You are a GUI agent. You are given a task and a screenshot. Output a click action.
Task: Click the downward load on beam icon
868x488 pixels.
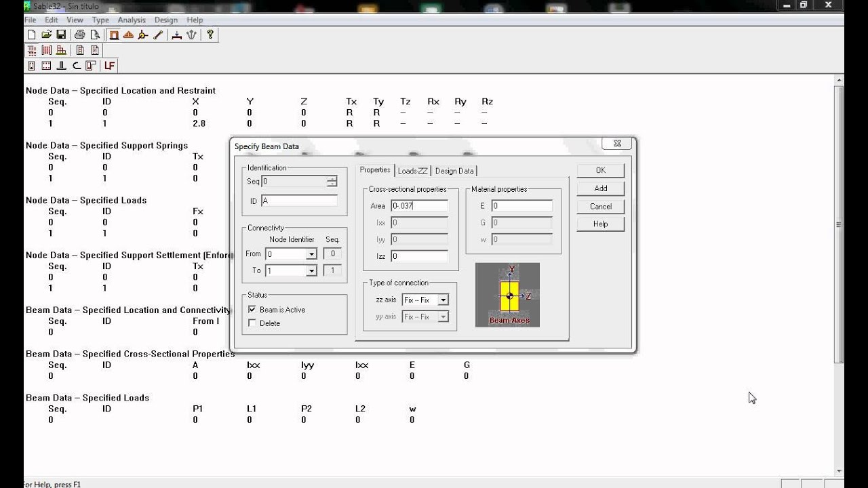[x=177, y=35]
